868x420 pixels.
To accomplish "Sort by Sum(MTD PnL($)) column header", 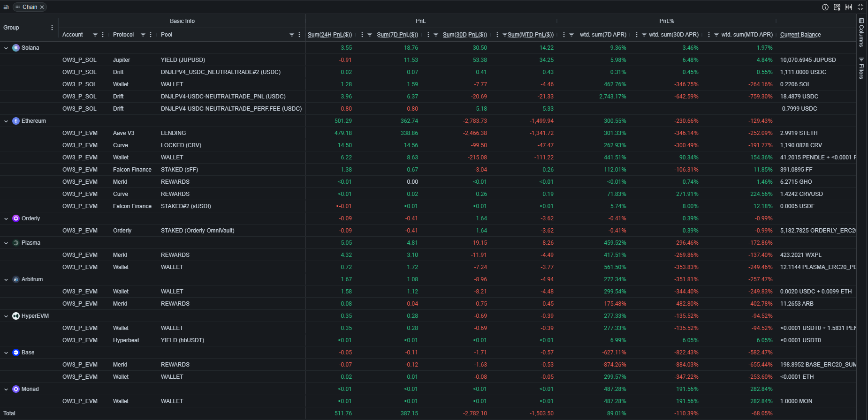I will 531,35.
